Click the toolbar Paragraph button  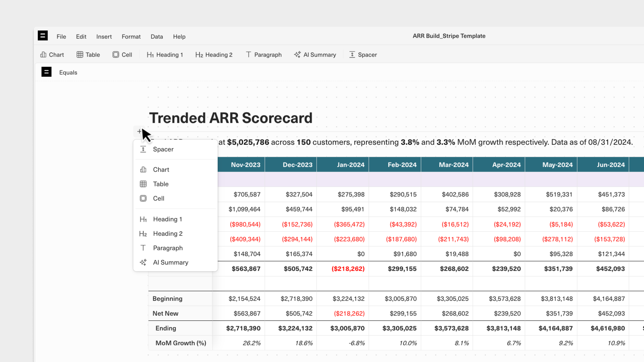click(x=264, y=55)
